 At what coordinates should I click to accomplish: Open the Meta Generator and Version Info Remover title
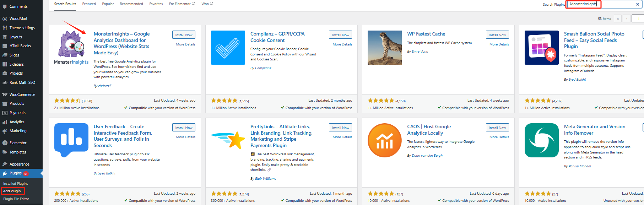[595, 130]
